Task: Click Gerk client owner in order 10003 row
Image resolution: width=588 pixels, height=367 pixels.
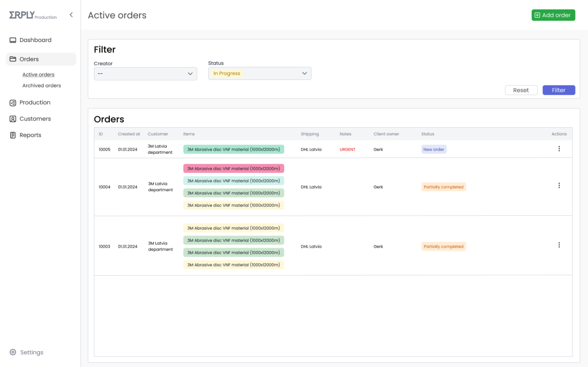Action: click(x=378, y=247)
